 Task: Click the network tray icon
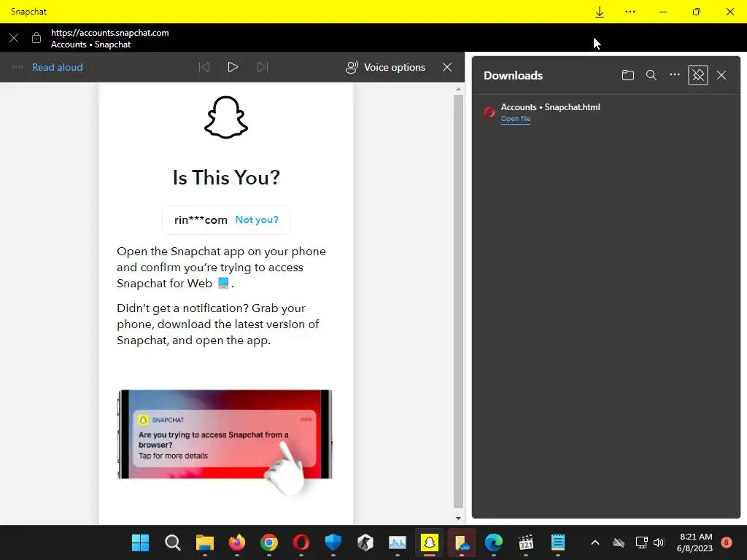[x=641, y=542]
